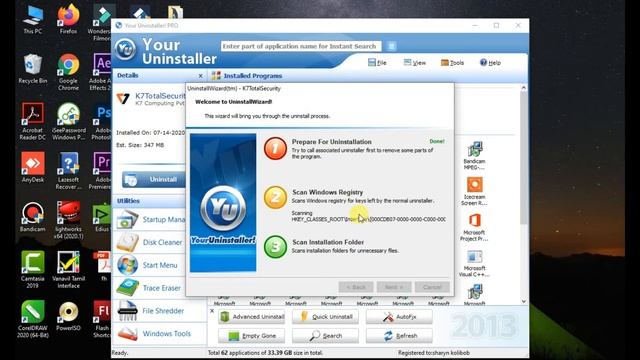Image resolution: width=640 pixels, height=360 pixels.
Task: Click Advanced Uninstall button
Action: pos(252,317)
